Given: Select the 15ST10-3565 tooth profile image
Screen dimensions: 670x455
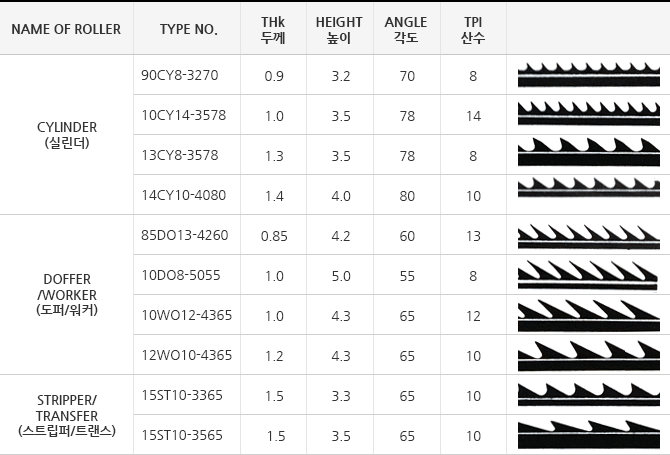Looking at the screenshot, I should tap(588, 435).
